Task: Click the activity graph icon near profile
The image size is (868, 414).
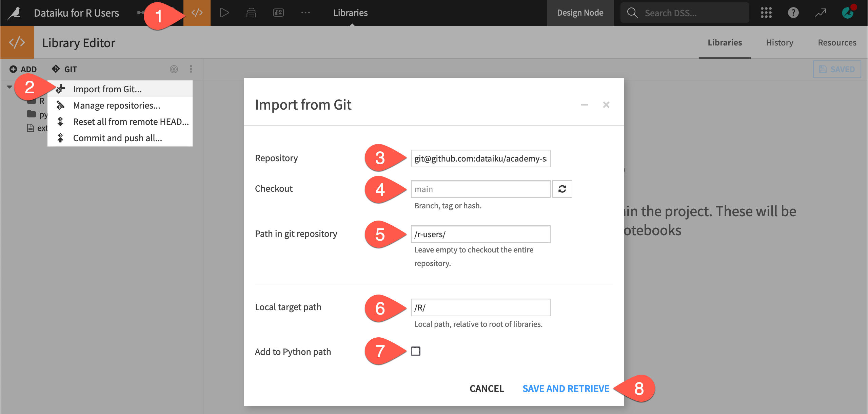Action: [821, 13]
